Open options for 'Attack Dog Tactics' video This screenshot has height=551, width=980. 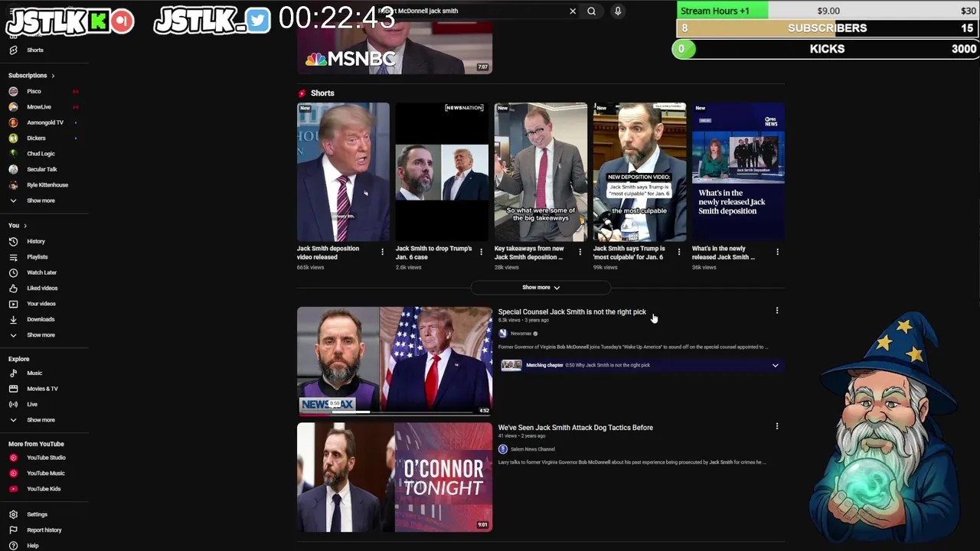click(777, 426)
